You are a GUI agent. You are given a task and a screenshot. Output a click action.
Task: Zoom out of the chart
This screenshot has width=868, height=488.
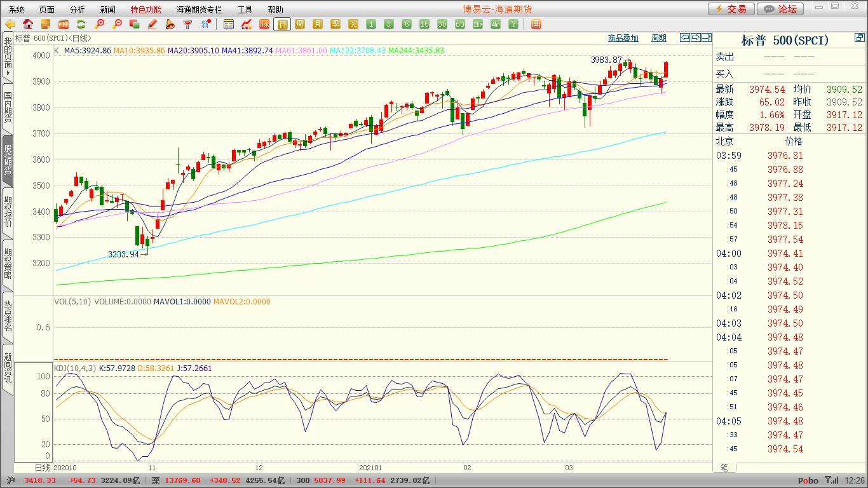click(x=117, y=24)
